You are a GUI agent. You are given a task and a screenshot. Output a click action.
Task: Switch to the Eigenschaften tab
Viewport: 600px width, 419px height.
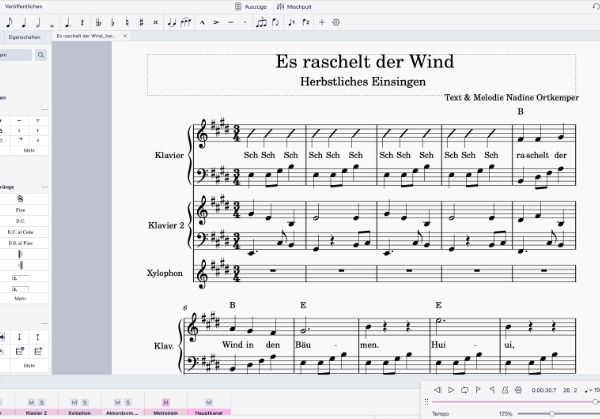pos(22,36)
